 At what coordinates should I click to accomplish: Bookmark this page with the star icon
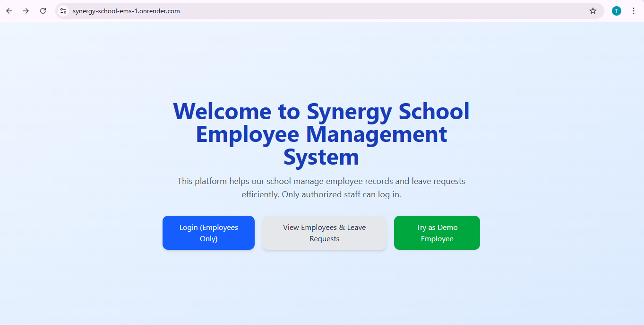593,11
